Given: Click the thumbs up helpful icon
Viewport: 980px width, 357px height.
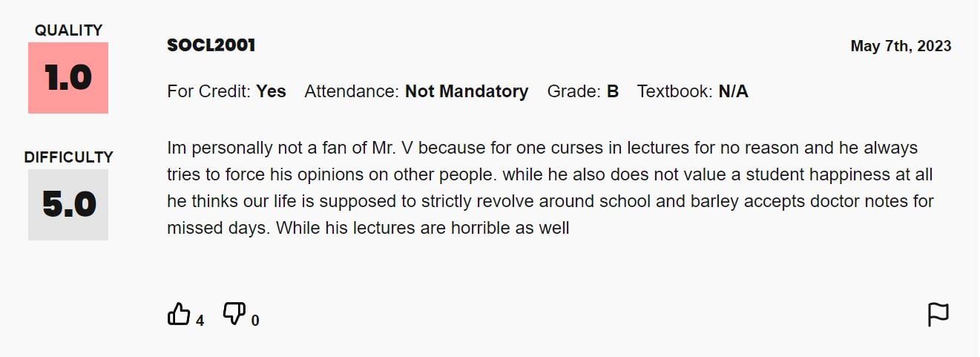Looking at the screenshot, I should click(179, 314).
